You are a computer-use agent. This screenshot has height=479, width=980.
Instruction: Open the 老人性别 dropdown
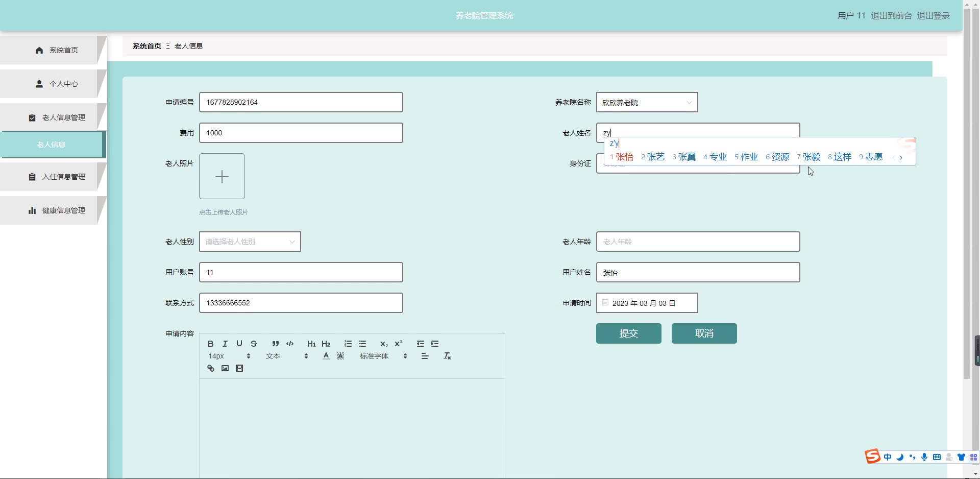(x=250, y=242)
